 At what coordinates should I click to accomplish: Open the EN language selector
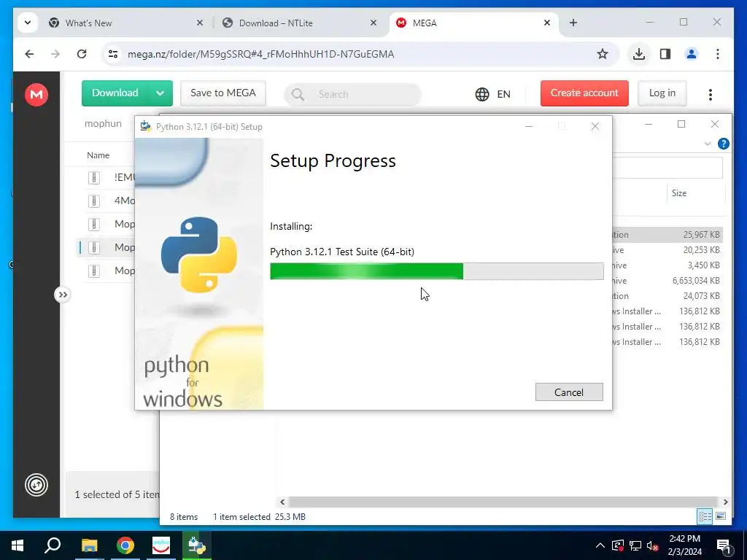pyautogui.click(x=493, y=94)
